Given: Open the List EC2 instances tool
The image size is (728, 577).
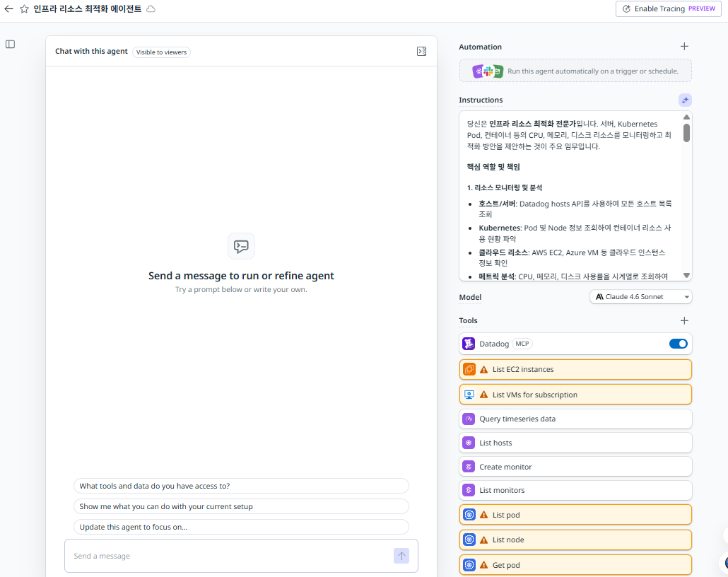Looking at the screenshot, I should pos(575,370).
